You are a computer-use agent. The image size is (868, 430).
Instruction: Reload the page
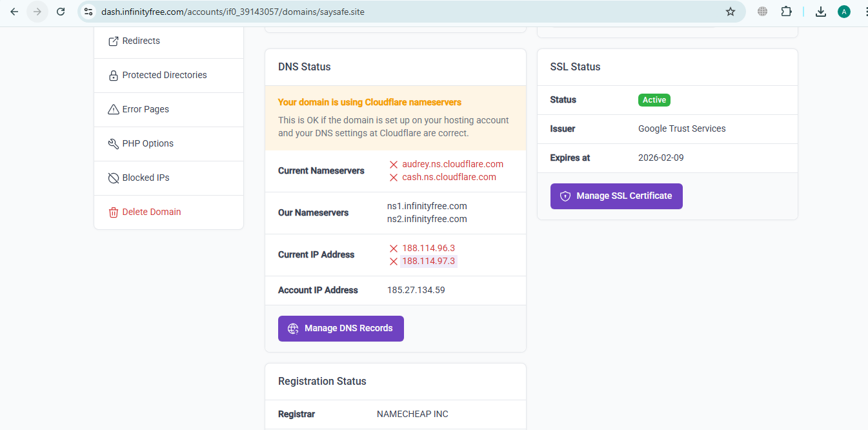61,12
